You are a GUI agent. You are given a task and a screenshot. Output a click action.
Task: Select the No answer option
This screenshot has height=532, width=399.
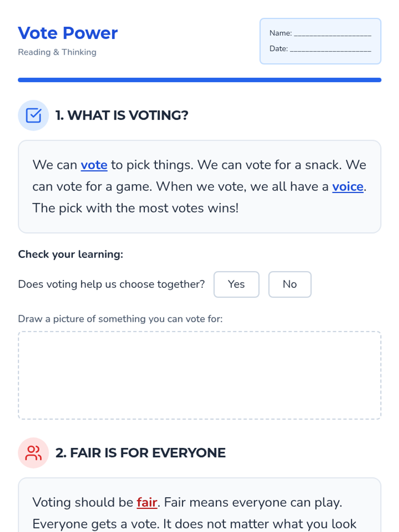tap(290, 284)
